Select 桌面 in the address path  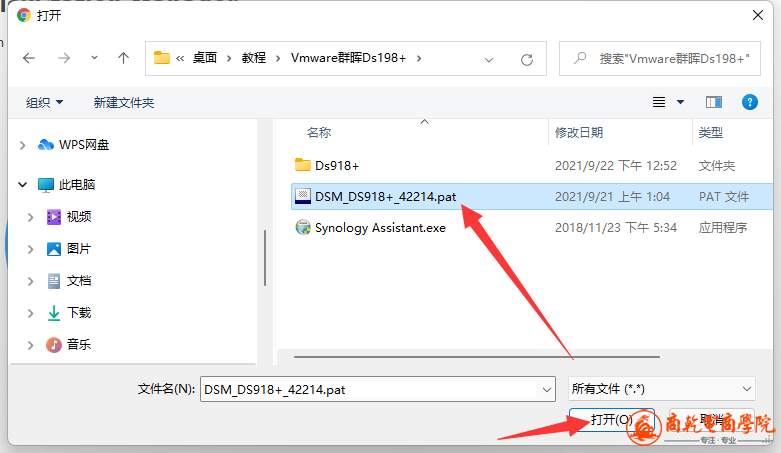pyautogui.click(x=205, y=58)
